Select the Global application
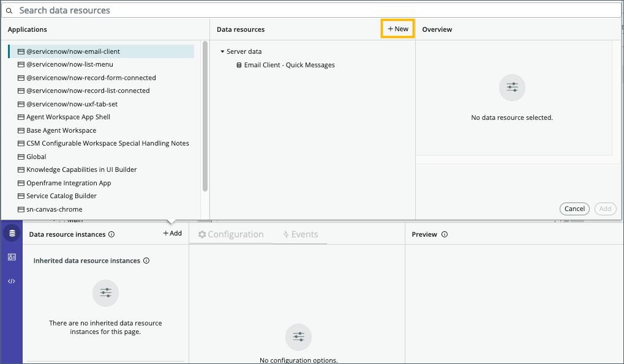The height and width of the screenshot is (364, 624). pyautogui.click(x=37, y=156)
